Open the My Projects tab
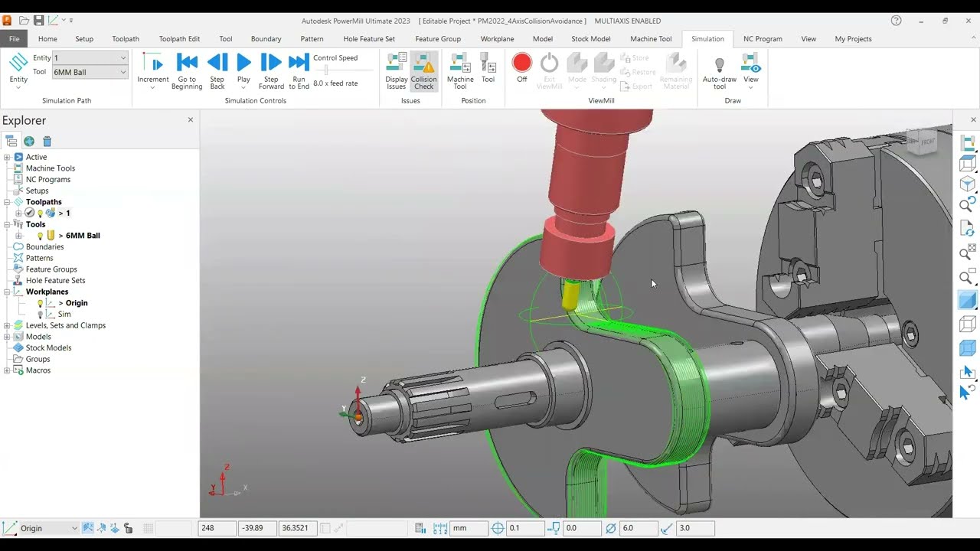 (x=853, y=38)
